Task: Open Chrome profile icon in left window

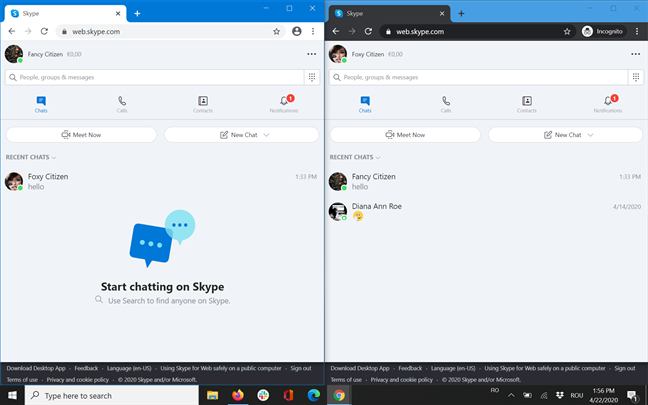Action: pyautogui.click(x=297, y=31)
